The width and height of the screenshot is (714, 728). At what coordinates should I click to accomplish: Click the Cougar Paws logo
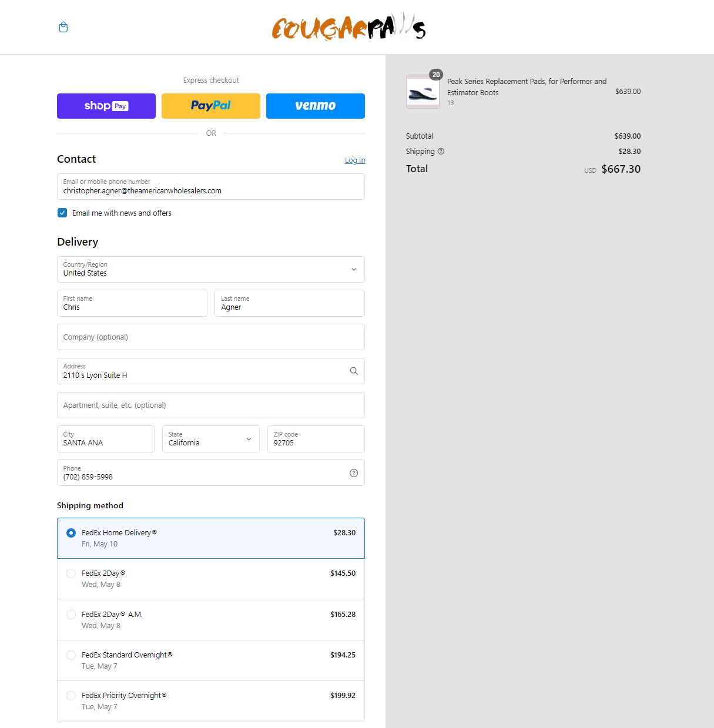(x=348, y=27)
